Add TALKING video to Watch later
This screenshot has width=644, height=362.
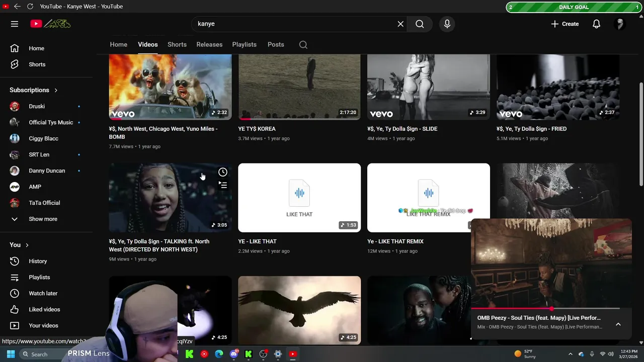click(223, 172)
